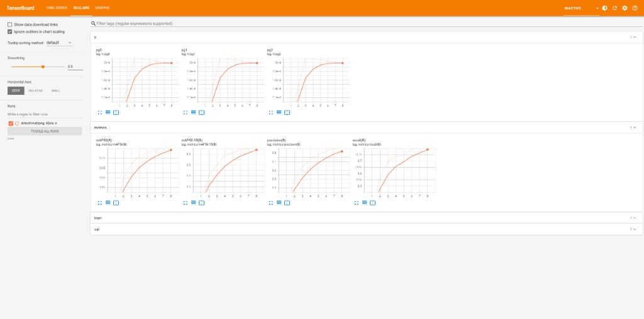Click the Toggle All Runs button
Image resolution: width=644 pixels, height=319 pixels.
(45, 131)
